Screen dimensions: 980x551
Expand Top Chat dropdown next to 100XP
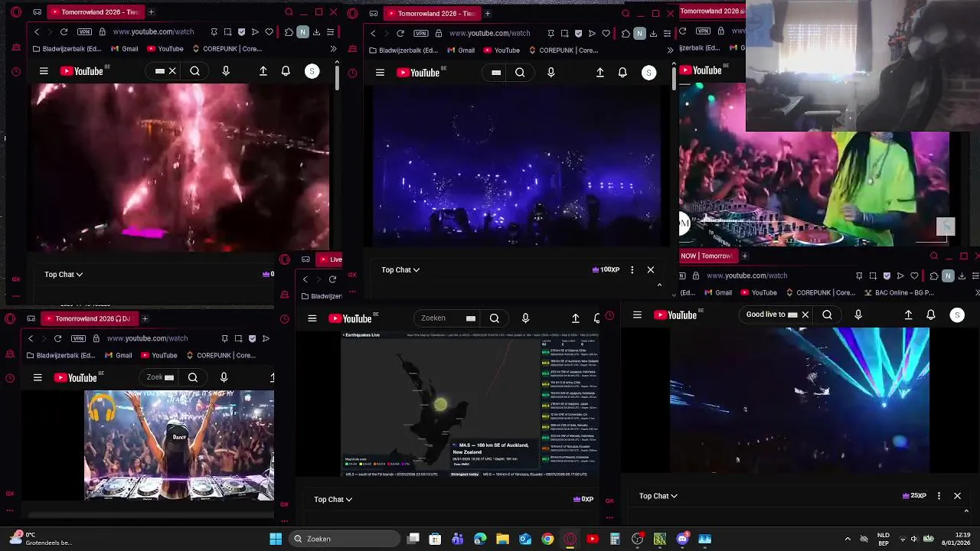point(400,269)
